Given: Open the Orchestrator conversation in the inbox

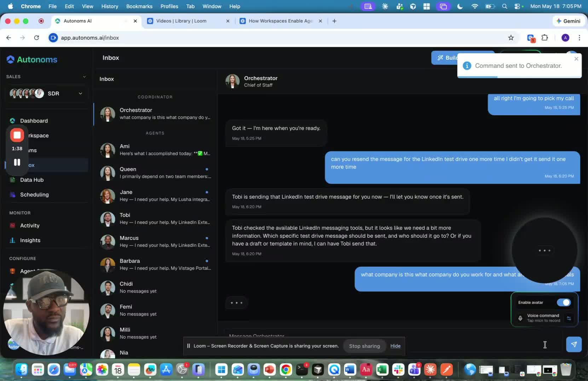Looking at the screenshot, I should tap(155, 114).
